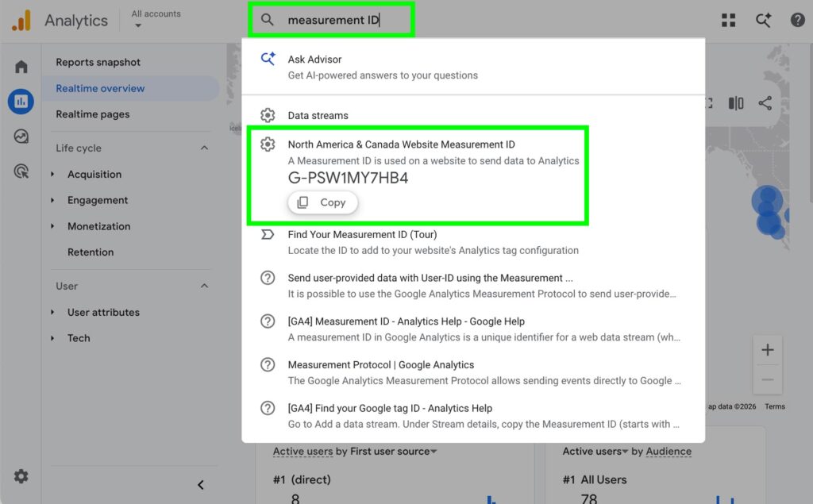Screen dimensions: 813x504
Task: Click help icon beside Measurement Protocol result
Action: pyautogui.click(x=268, y=364)
